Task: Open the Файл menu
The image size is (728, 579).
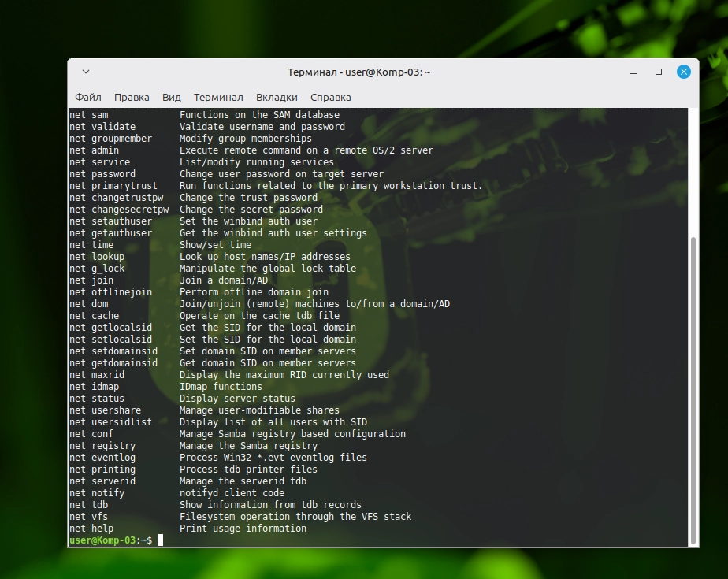Action: tap(88, 98)
